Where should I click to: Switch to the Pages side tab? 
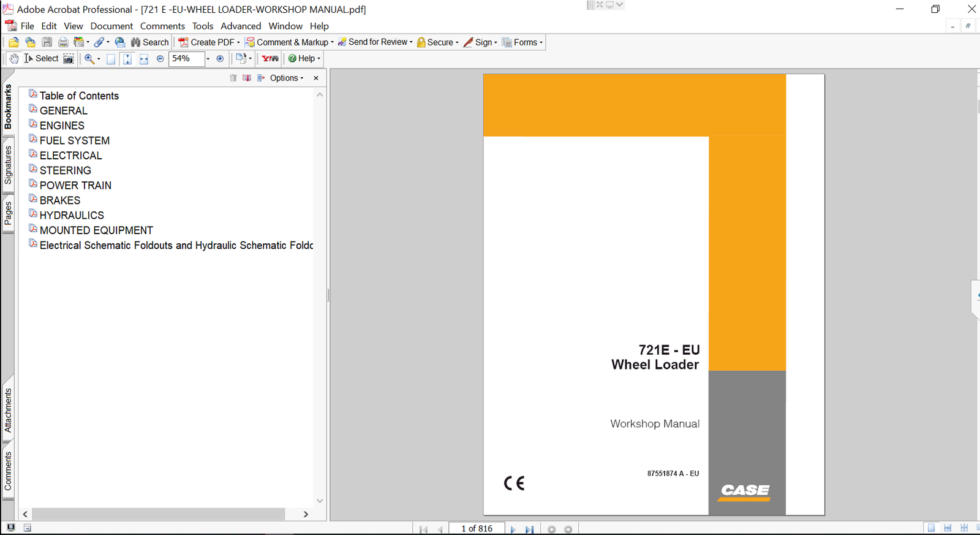(x=8, y=213)
